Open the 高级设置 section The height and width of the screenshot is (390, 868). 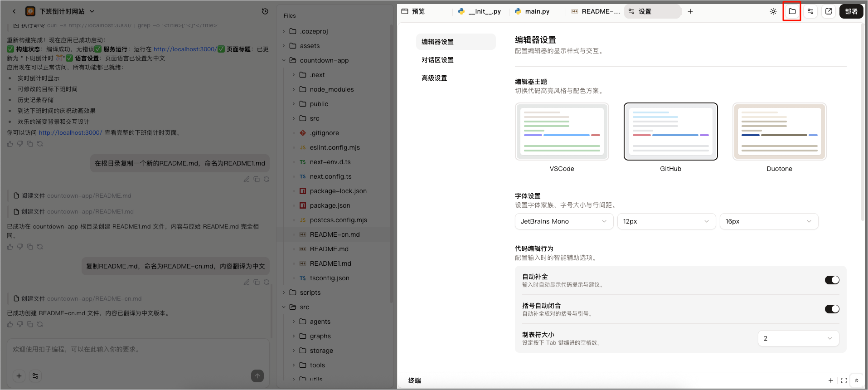[456, 78]
